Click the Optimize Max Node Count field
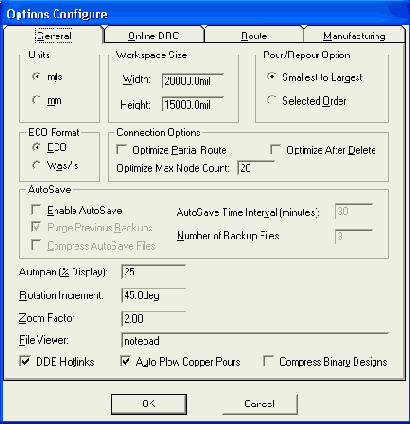Image resolution: width=410 pixels, height=424 pixels. coord(256,168)
